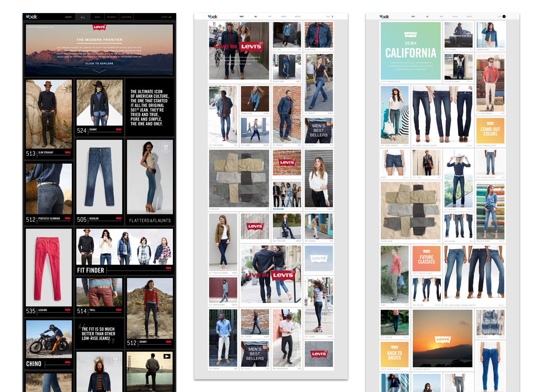This screenshot has height=392, width=542.
Task: Open the Flatters & Flaunts tile in dark mockup
Action: click(150, 182)
